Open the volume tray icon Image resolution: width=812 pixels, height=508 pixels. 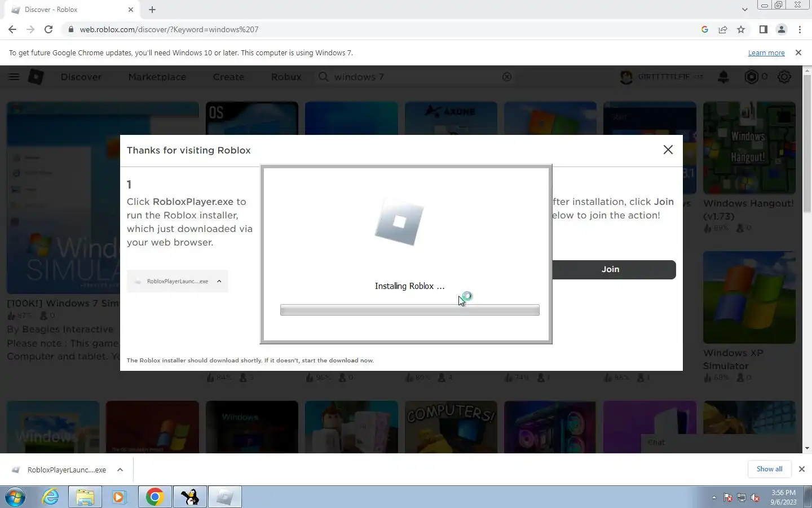click(x=755, y=498)
